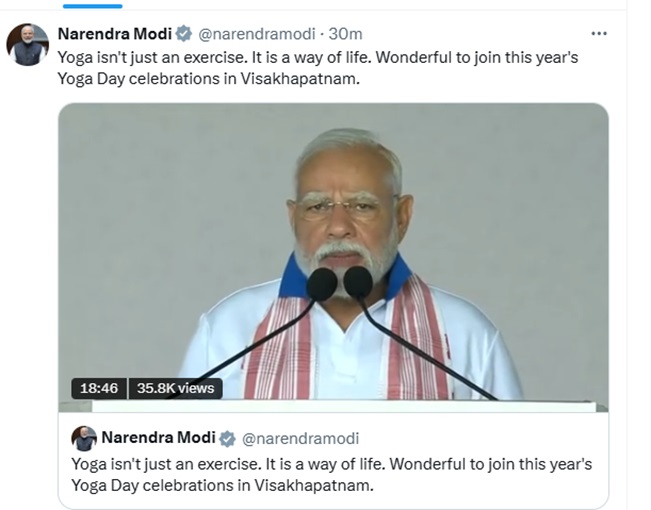
Task: Click the @narendramodi handle in the post header
Action: click(x=250, y=33)
